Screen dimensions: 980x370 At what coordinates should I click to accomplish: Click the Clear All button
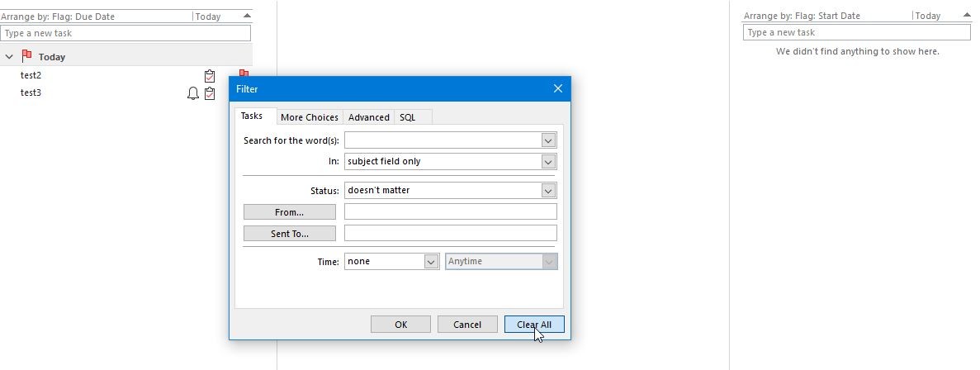point(534,325)
